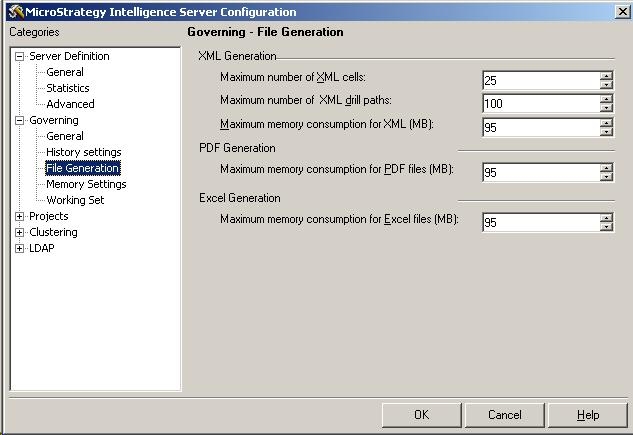Screen dimensions: 633x435
Task: Increase the maximum XML cells value
Action: point(606,76)
